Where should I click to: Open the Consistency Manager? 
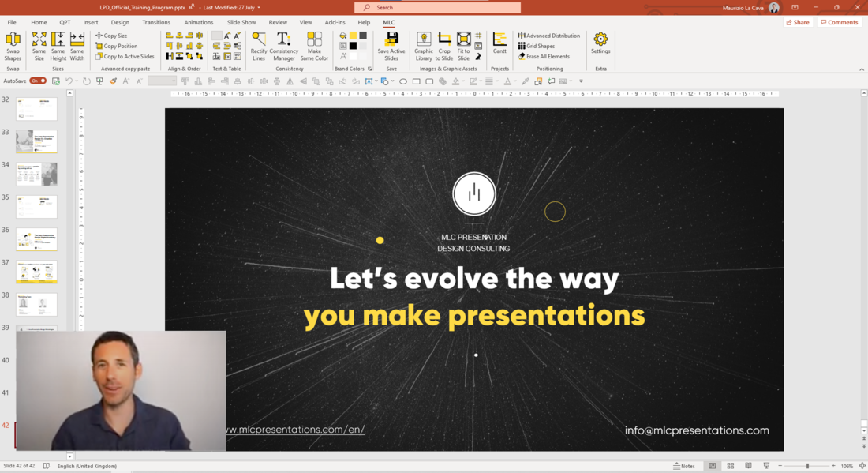[283, 47]
